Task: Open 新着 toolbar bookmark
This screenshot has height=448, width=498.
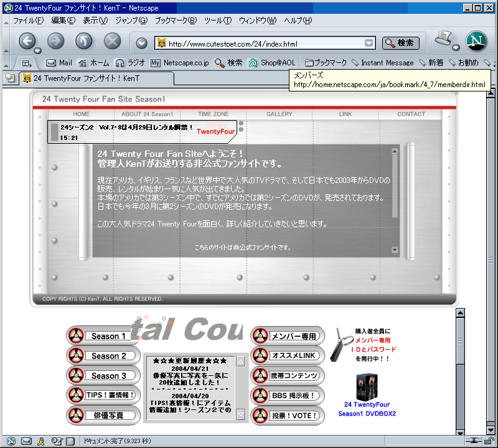Action: (x=431, y=63)
